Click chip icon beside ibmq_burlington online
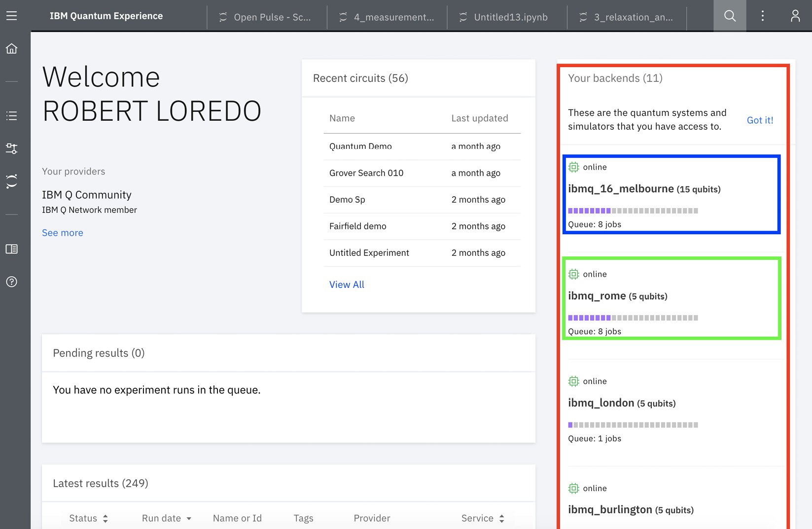Screen dimensions: 812x529 click(x=573, y=488)
